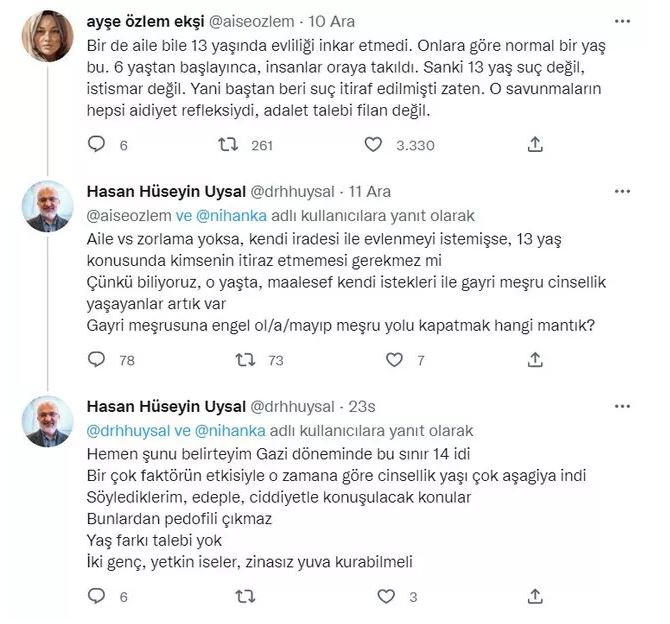This screenshot has width=670, height=624.
Task: Reply to ayşe özlem ekşi's tweet
Action: (x=96, y=145)
